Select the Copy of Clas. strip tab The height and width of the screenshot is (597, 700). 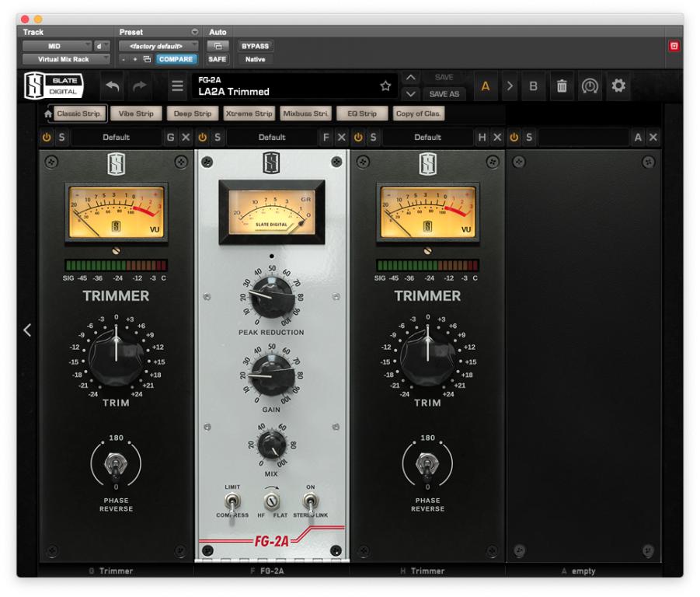pos(419,113)
